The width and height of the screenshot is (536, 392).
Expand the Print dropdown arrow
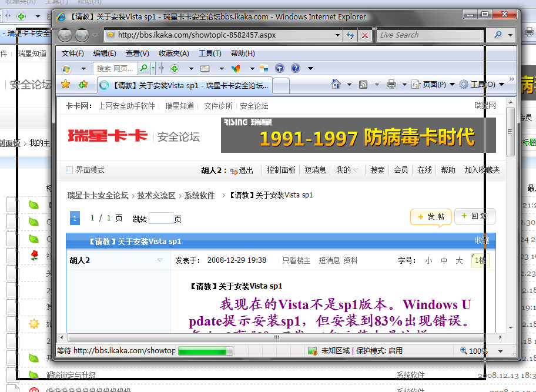point(404,85)
